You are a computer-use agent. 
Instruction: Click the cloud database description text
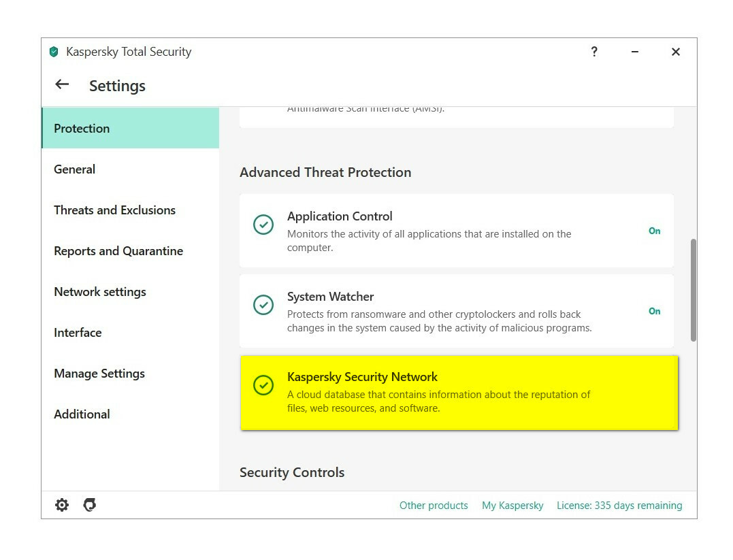(x=438, y=401)
